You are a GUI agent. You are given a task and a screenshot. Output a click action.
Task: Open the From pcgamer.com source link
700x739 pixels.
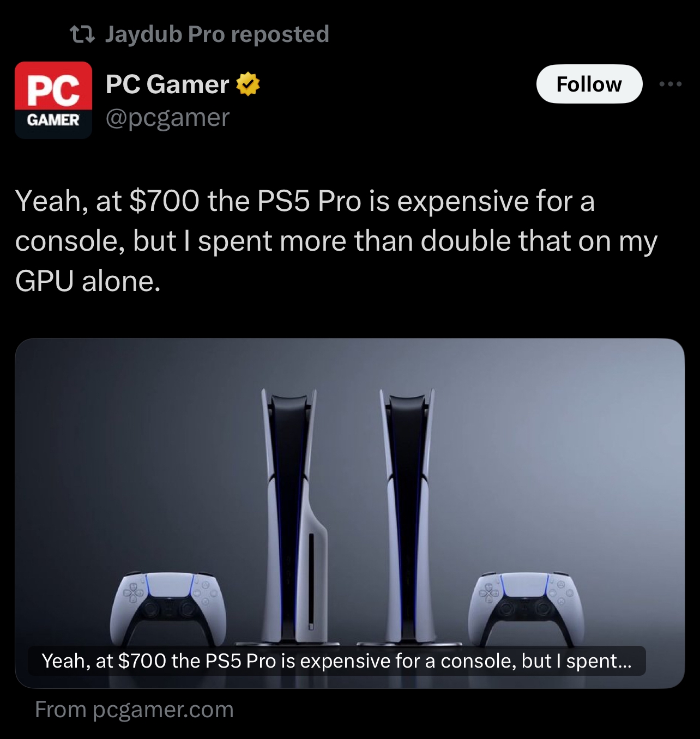pyautogui.click(x=134, y=710)
